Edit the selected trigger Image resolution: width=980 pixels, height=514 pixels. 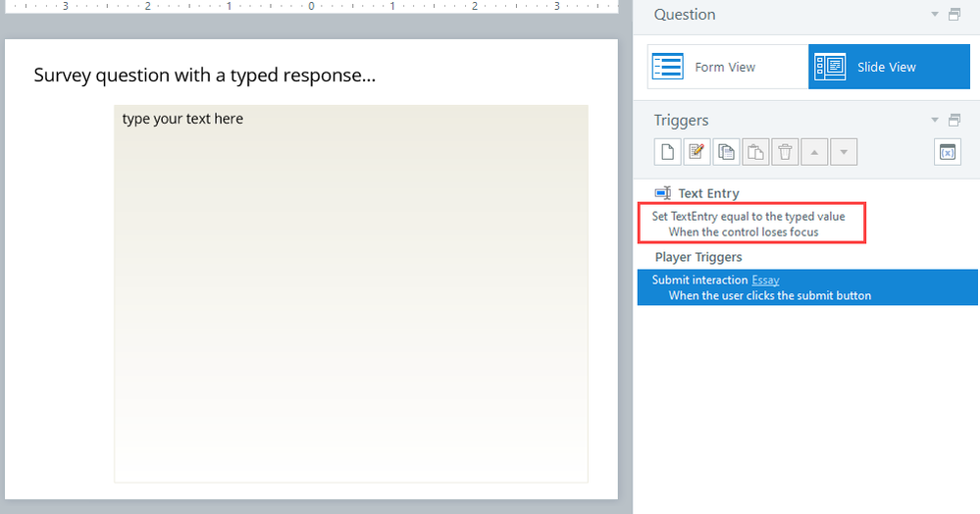pyautogui.click(x=697, y=152)
